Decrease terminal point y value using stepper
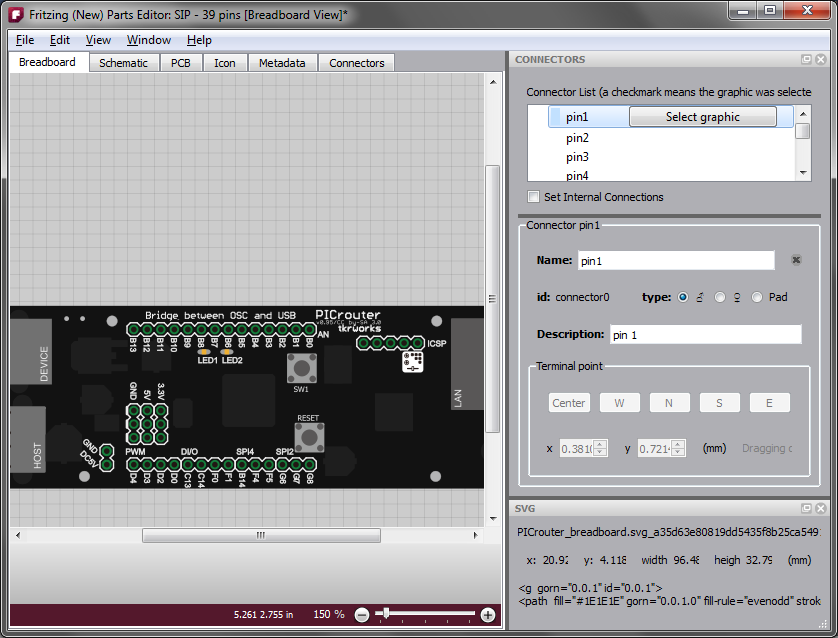 pos(679,453)
